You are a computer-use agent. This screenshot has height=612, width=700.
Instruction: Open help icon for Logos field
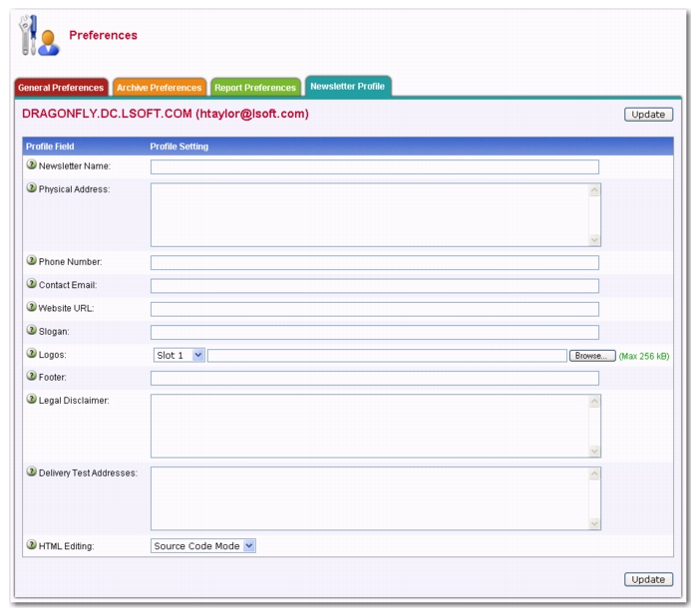click(31, 354)
